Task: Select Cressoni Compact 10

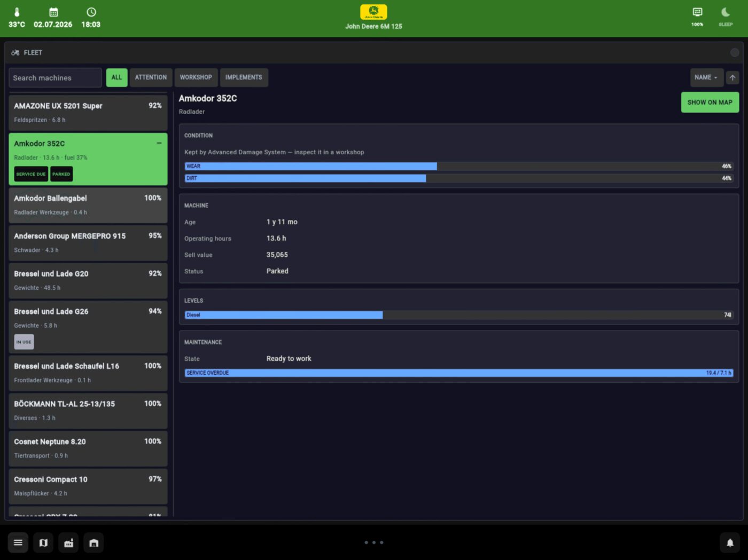Action: 88,487
